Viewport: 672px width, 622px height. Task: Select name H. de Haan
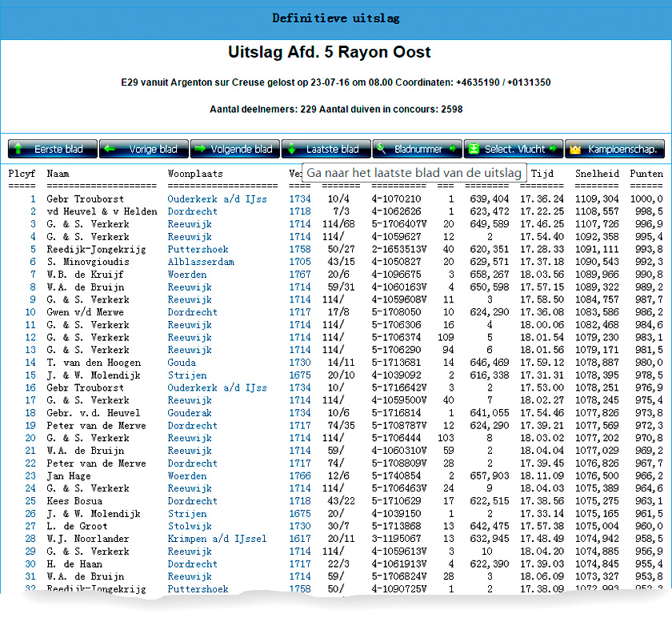(x=74, y=564)
